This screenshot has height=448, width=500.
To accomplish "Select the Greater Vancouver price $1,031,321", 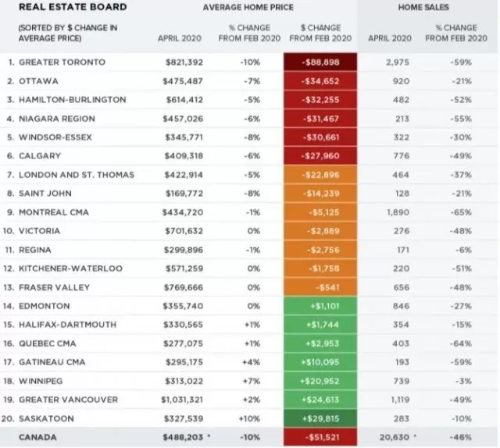I will click(182, 400).
